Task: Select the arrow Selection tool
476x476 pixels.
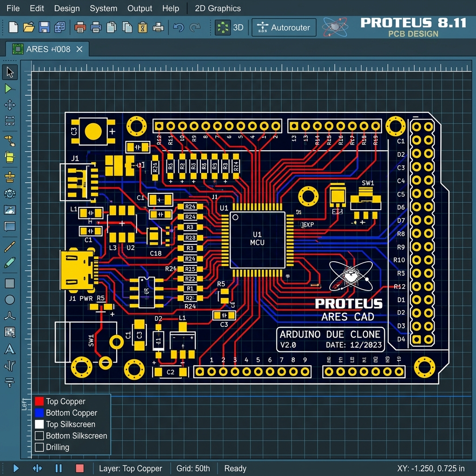Action: [x=10, y=72]
